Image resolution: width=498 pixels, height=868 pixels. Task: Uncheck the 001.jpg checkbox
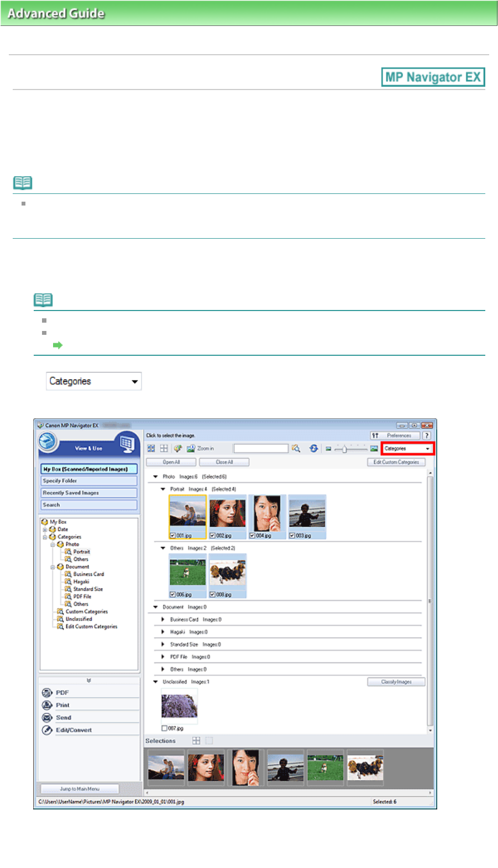click(173, 535)
